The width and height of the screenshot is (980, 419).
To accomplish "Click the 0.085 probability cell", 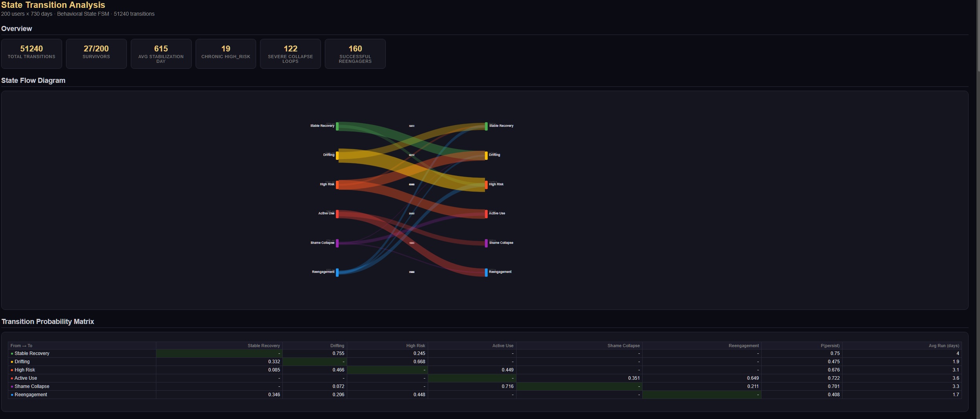I will click(x=219, y=370).
